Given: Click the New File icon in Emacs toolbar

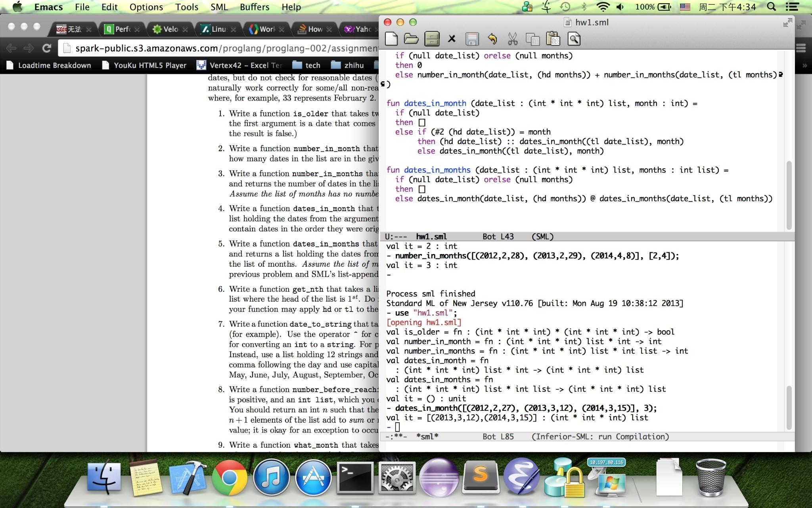Looking at the screenshot, I should pyautogui.click(x=391, y=39).
